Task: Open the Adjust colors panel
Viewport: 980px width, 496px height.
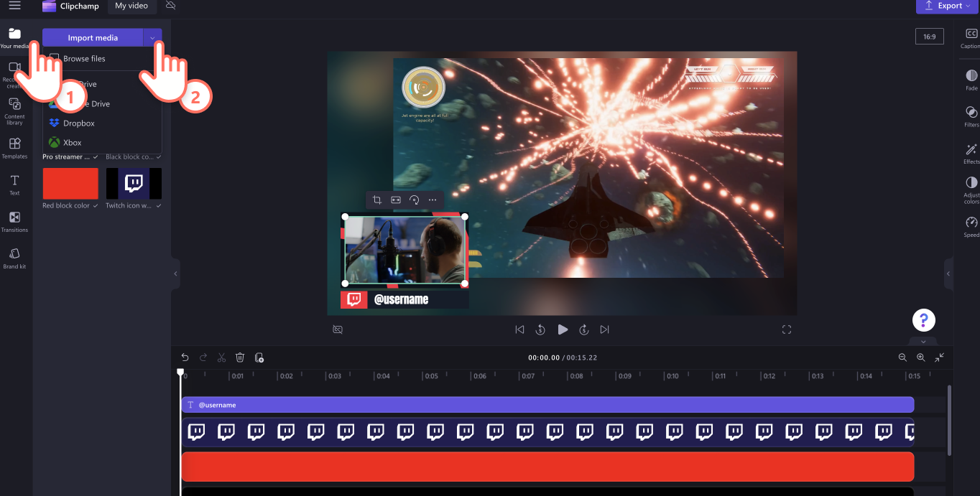Action: click(971, 191)
